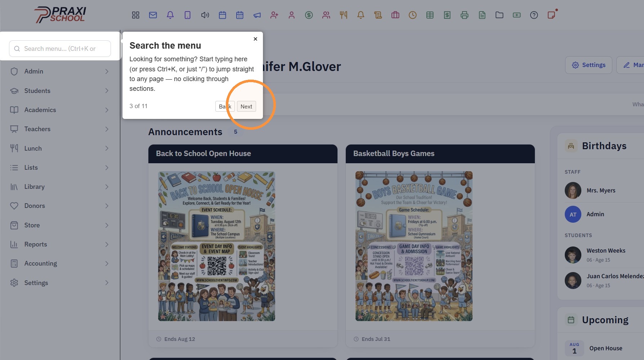Open the Back to School Open House poster
Image resolution: width=644 pixels, height=360 pixels.
(x=216, y=246)
